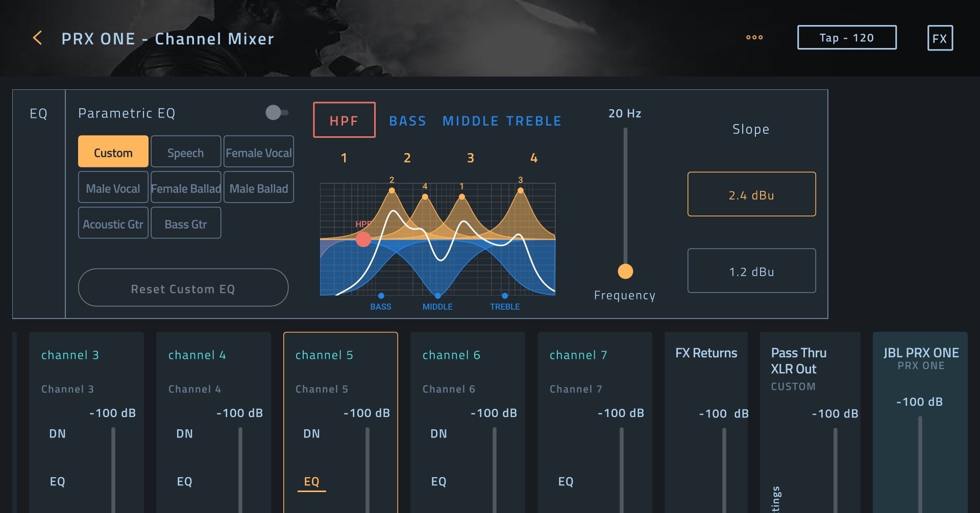Click the red HPF node on graph
The height and width of the screenshot is (513, 980).
tap(363, 239)
